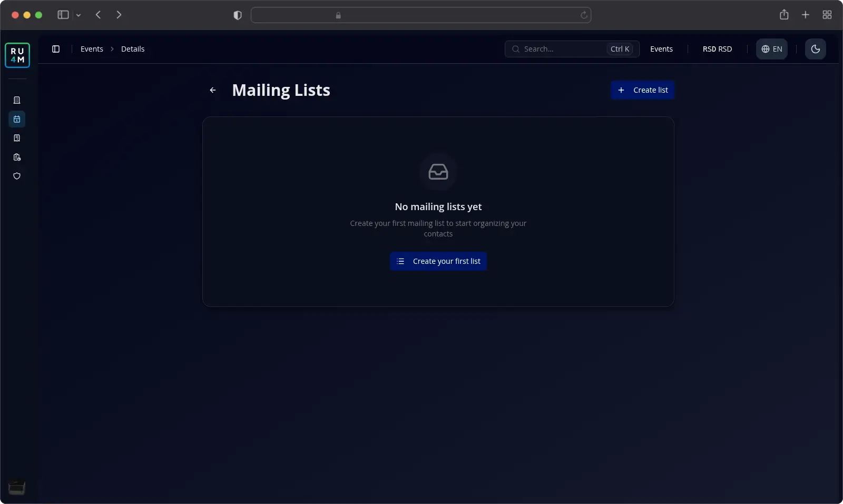The width and height of the screenshot is (843, 504).
Task: Click the inbox tray empty-state icon
Action: pyautogui.click(x=438, y=172)
